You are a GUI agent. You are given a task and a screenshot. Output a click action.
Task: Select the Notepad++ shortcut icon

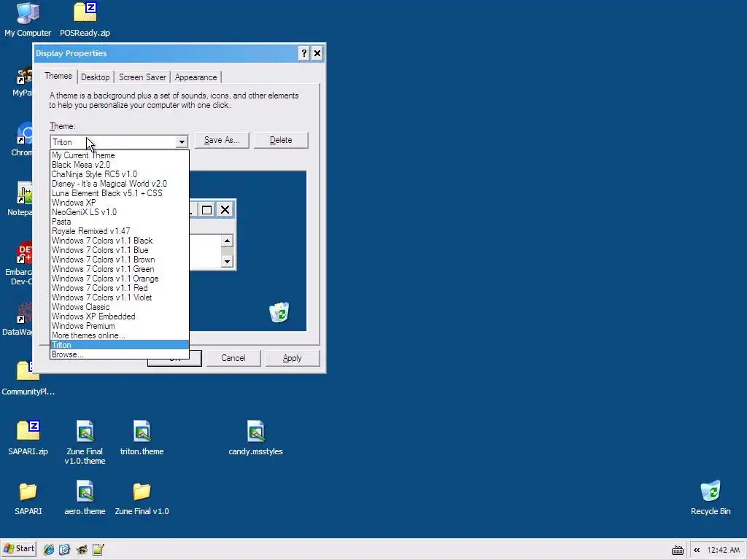tap(21, 199)
